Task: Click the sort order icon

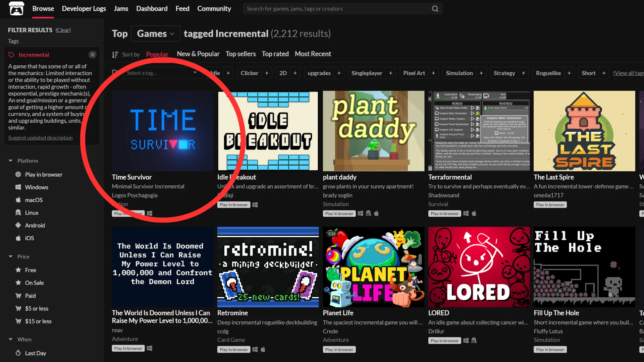Action: coord(115,55)
